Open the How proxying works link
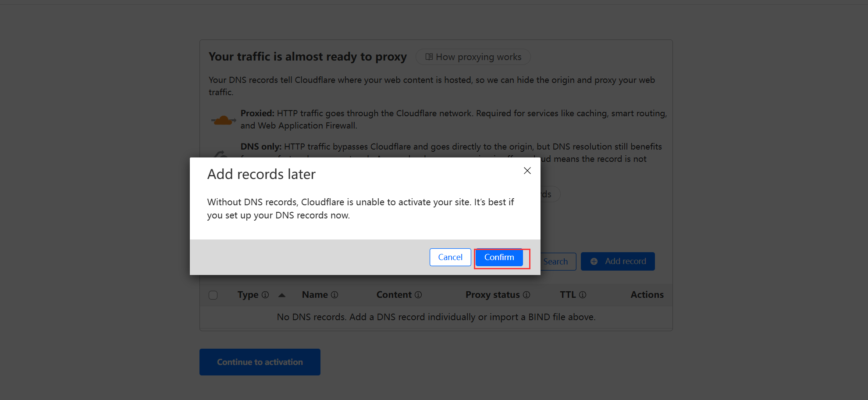 [x=473, y=57]
